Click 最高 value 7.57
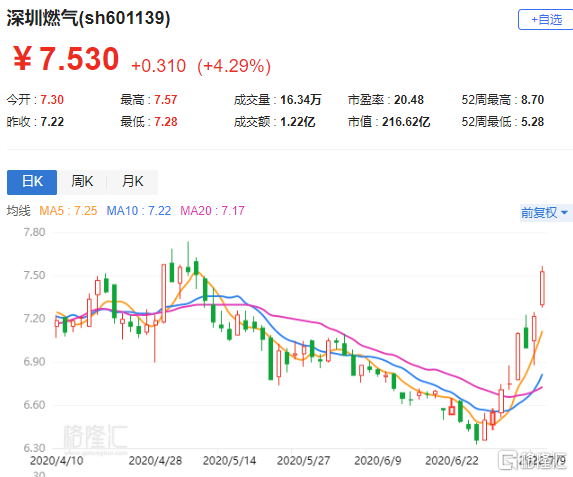This screenshot has width=573, height=477. click(x=166, y=100)
